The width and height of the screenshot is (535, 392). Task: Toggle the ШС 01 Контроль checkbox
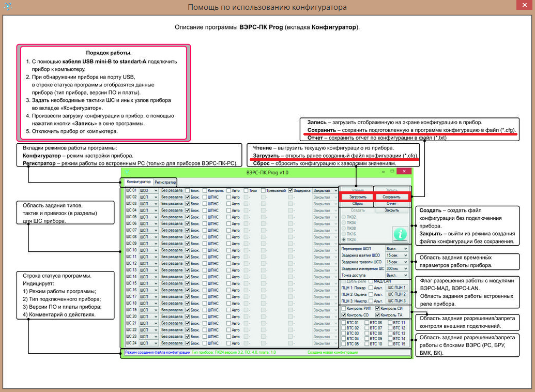[205, 190]
